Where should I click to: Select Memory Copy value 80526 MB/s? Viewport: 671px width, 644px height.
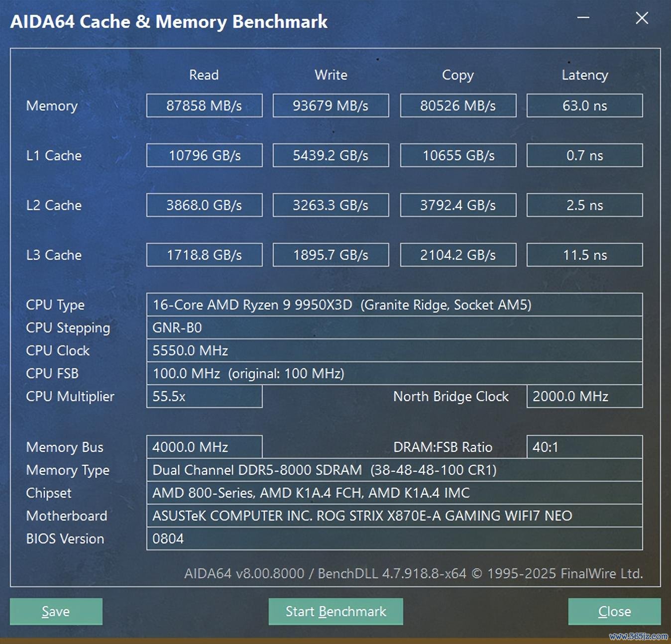click(458, 106)
